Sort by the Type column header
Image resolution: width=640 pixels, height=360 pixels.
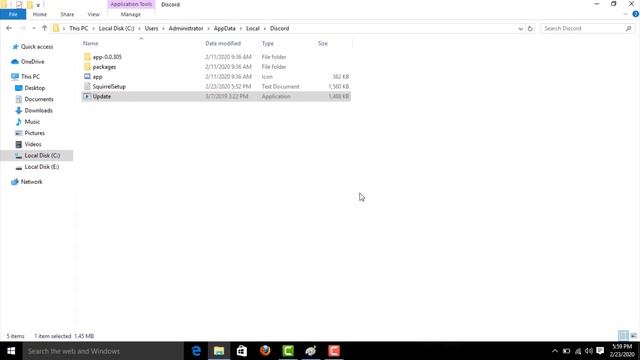[268, 43]
